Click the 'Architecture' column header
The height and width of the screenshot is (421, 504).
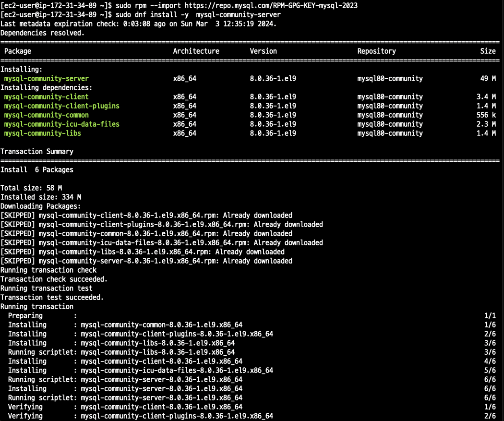196,51
